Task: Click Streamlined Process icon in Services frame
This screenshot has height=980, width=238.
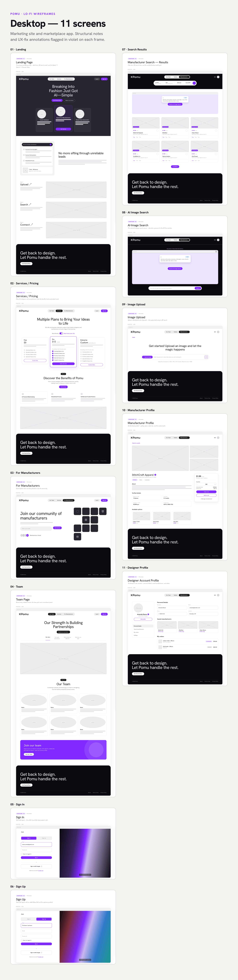Action: pyautogui.click(x=52, y=394)
